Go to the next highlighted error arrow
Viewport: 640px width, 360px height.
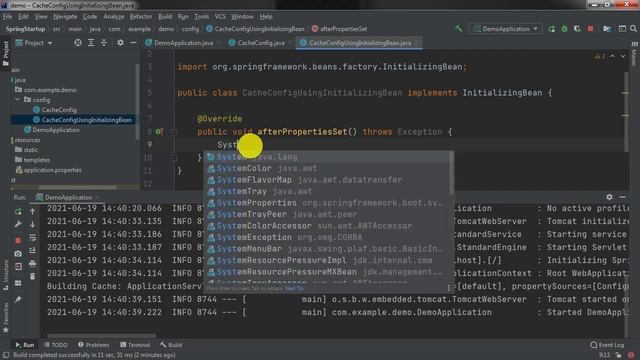(x=623, y=56)
